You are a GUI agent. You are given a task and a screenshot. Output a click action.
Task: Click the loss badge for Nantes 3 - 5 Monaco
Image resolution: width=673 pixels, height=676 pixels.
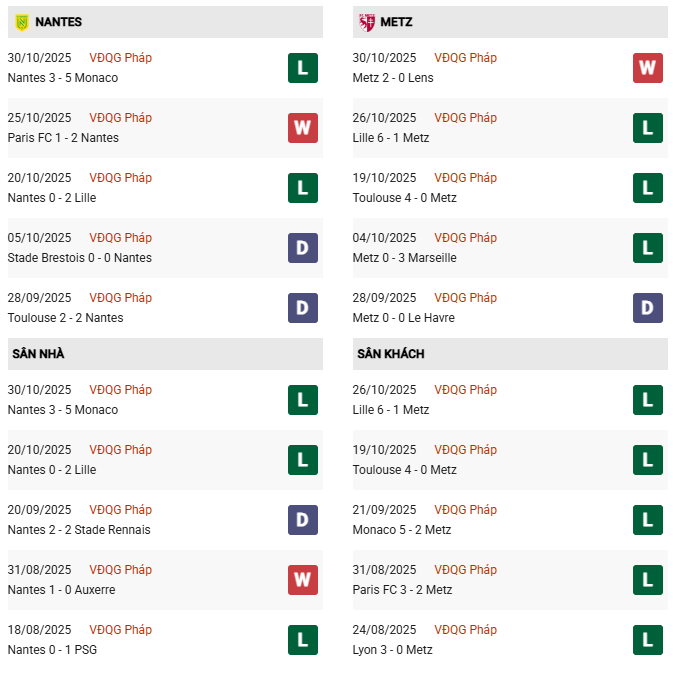303,68
